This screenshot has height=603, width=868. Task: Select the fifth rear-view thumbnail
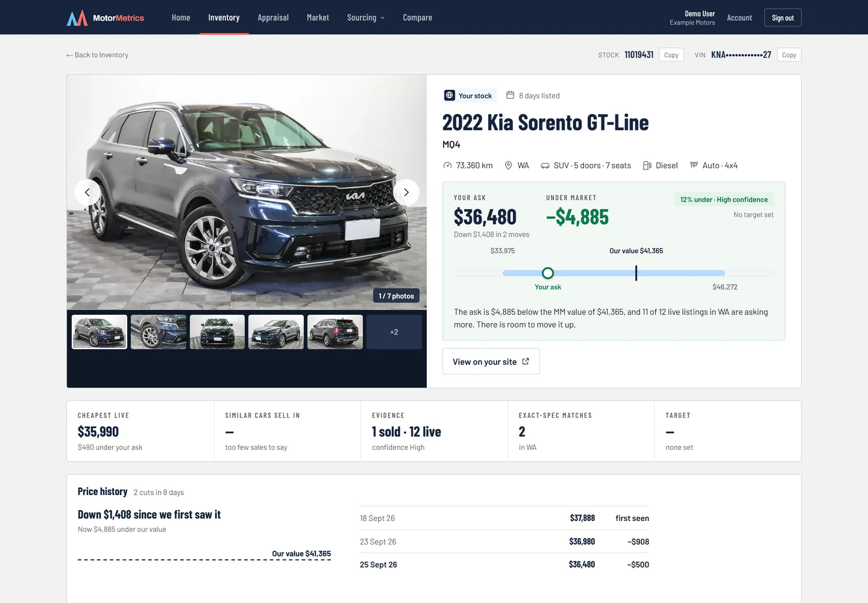[x=335, y=332]
